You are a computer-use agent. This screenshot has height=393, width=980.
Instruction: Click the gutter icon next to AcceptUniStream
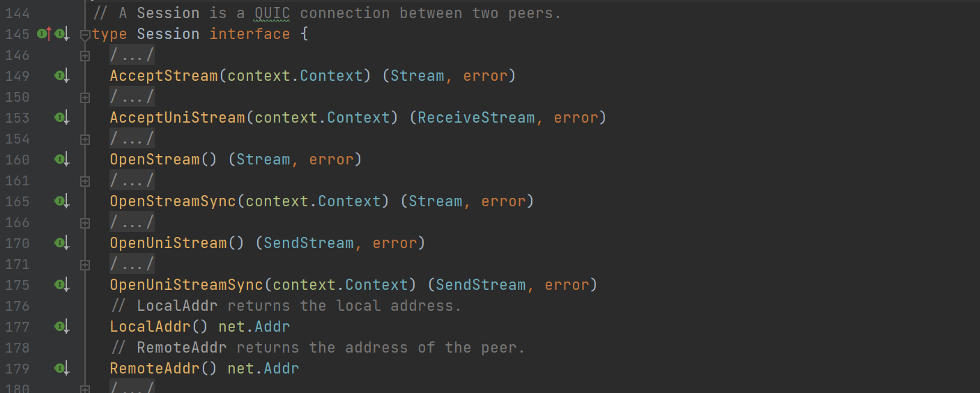61,118
